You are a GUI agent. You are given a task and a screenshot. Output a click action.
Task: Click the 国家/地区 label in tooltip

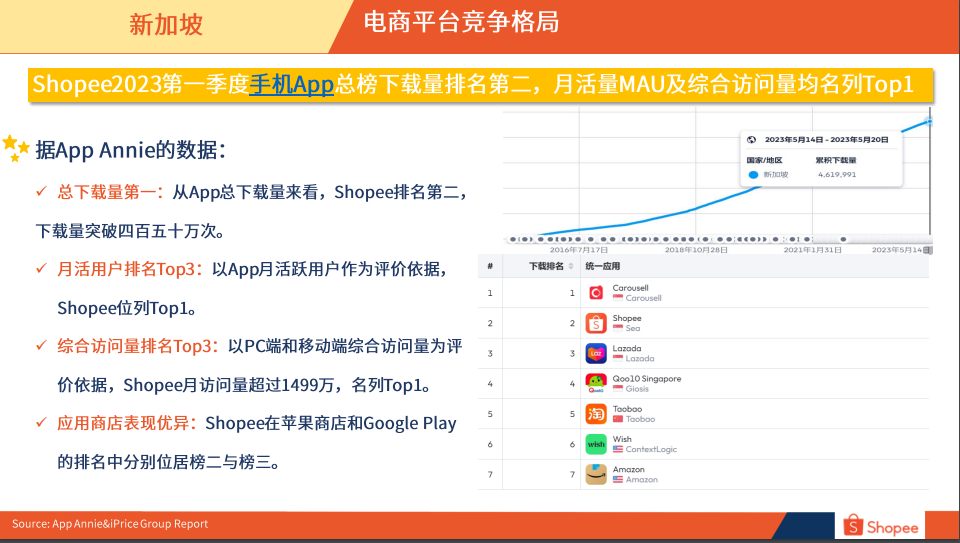[x=764, y=160]
